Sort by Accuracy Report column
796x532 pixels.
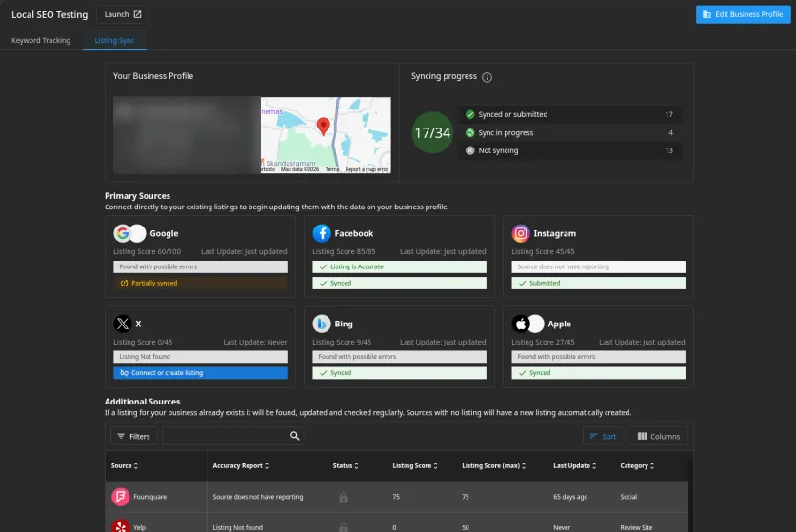pyautogui.click(x=241, y=465)
